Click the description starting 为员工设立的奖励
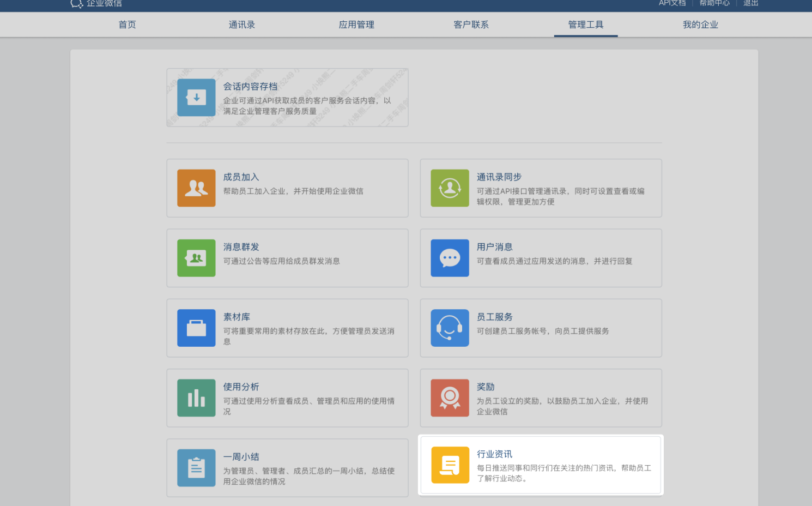This screenshot has height=506, width=812. [x=562, y=406]
